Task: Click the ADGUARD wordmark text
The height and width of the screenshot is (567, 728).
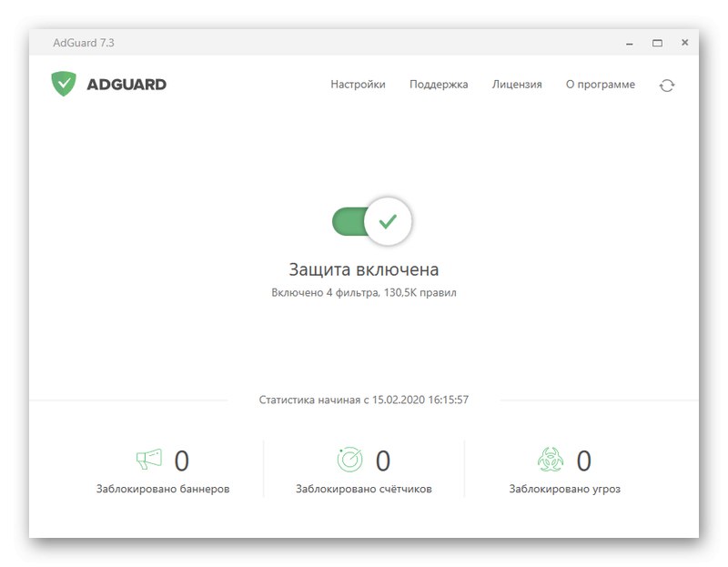Action: 126,85
